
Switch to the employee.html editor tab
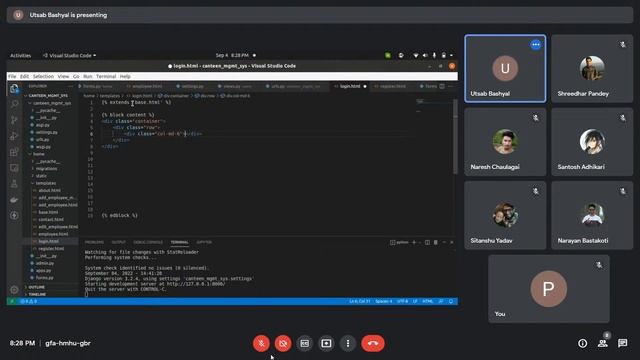pyautogui.click(x=147, y=86)
